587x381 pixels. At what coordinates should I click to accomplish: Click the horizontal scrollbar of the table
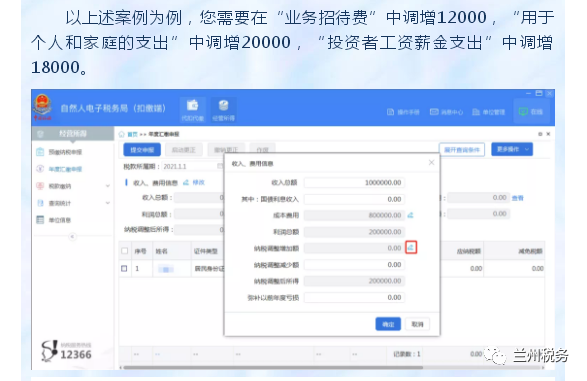click(273, 368)
